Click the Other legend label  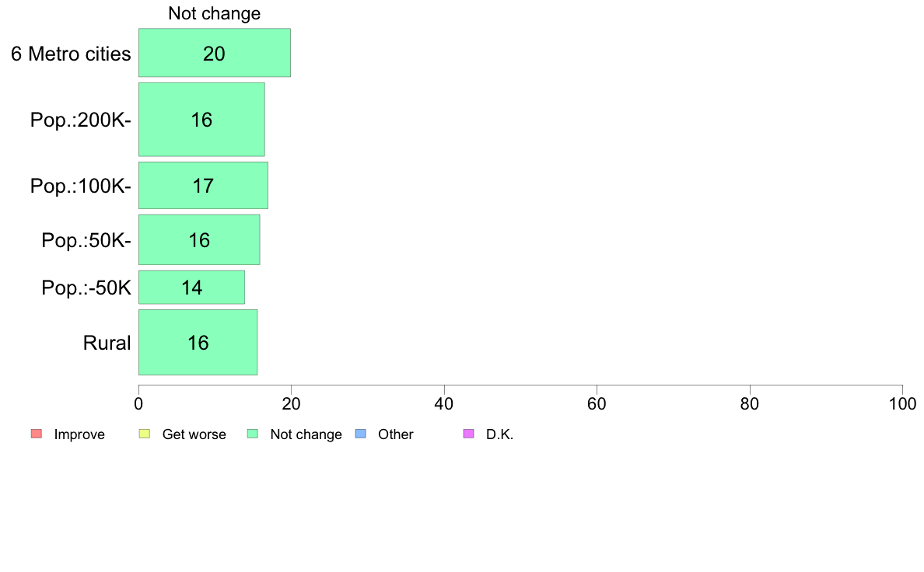[396, 434]
